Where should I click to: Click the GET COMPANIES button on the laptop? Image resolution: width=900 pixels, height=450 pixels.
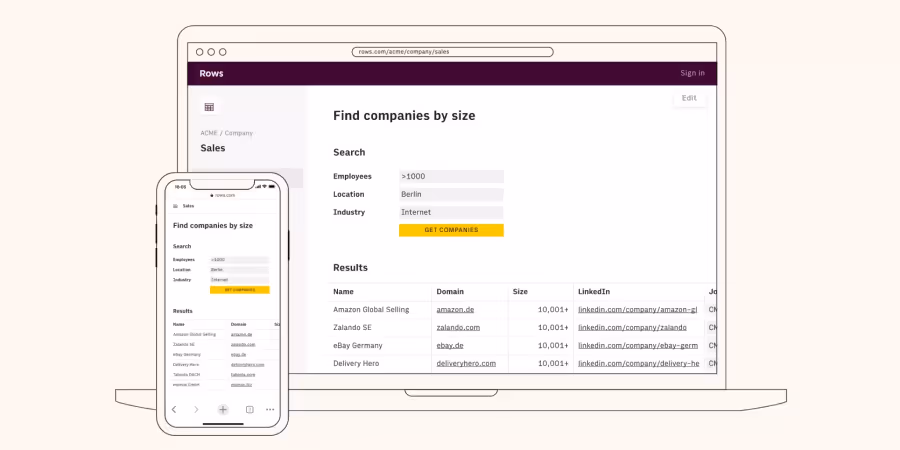pos(451,230)
